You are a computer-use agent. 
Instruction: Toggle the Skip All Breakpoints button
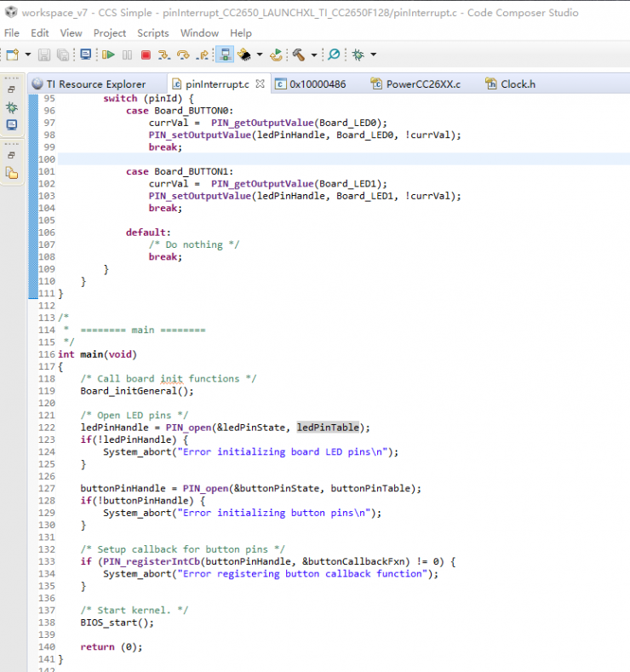coord(334,55)
